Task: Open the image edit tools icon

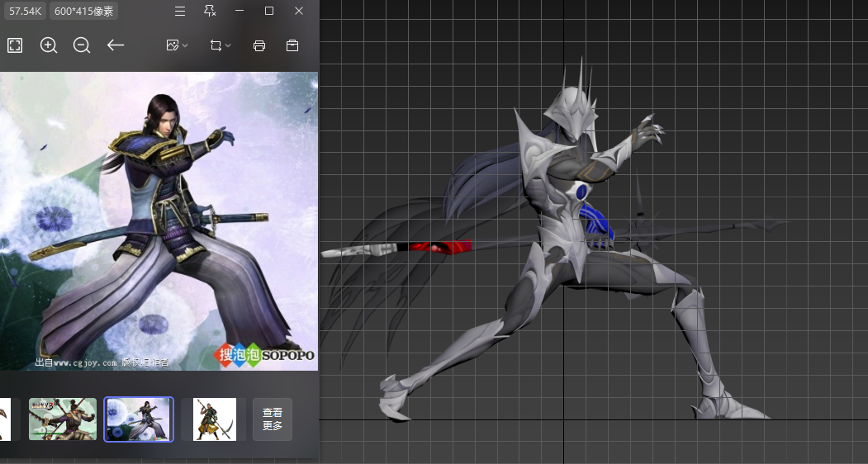Action: (172, 45)
